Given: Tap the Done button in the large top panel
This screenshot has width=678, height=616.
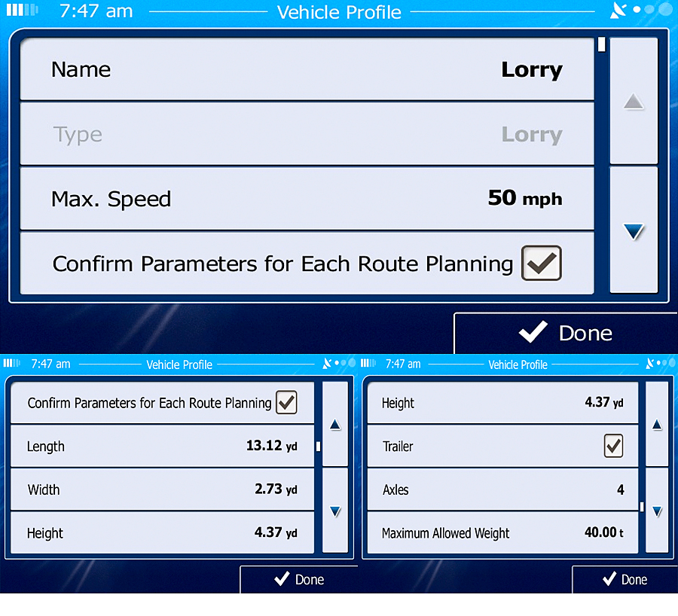Looking at the screenshot, I should (x=565, y=333).
